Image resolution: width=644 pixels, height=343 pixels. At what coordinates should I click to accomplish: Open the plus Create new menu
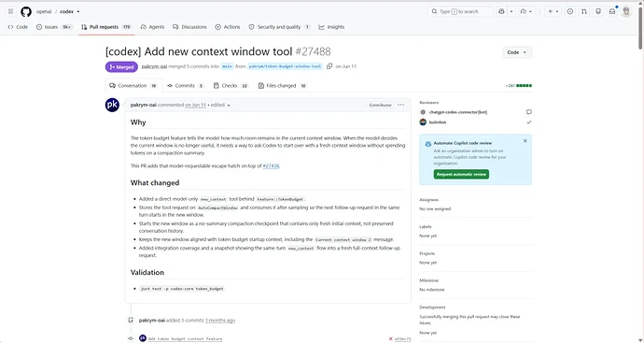pyautogui.click(x=553, y=11)
